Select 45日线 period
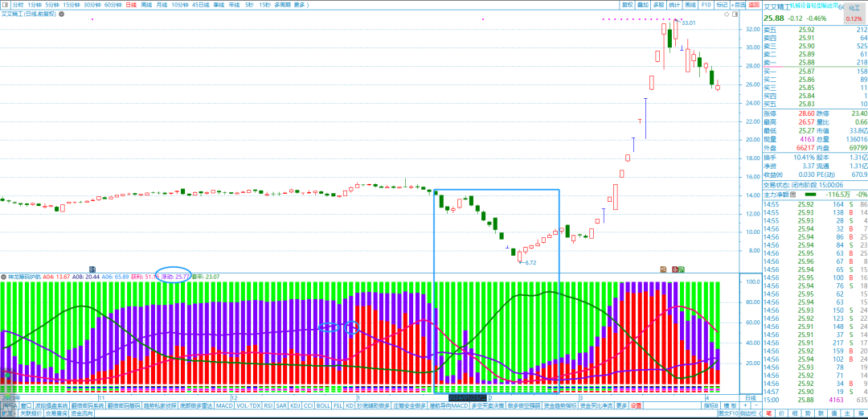Viewport: 868px width, 419px height. pos(200,5)
